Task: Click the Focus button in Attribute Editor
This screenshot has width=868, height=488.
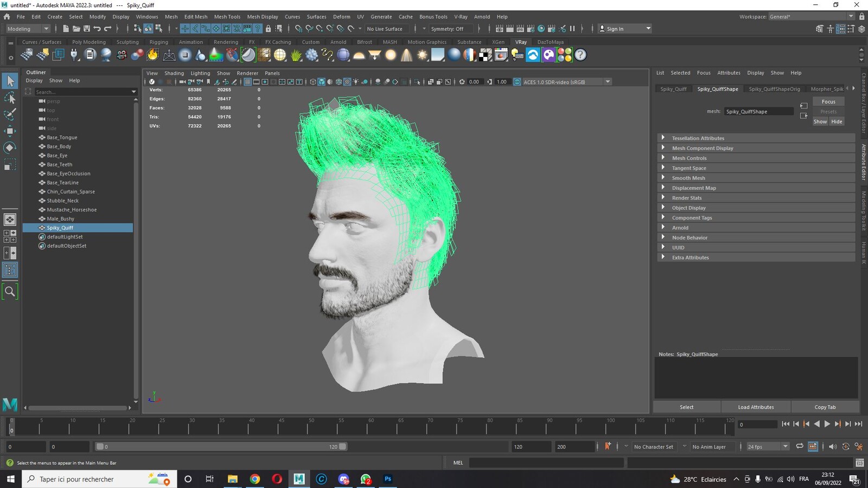Action: [828, 102]
